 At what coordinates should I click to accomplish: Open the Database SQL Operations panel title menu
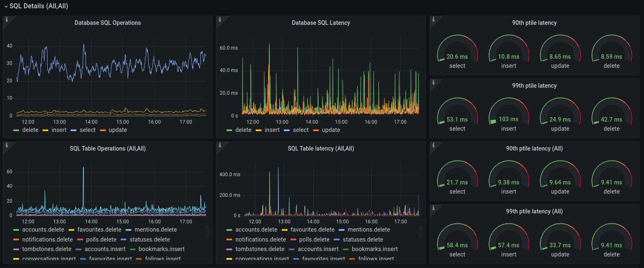click(x=107, y=23)
